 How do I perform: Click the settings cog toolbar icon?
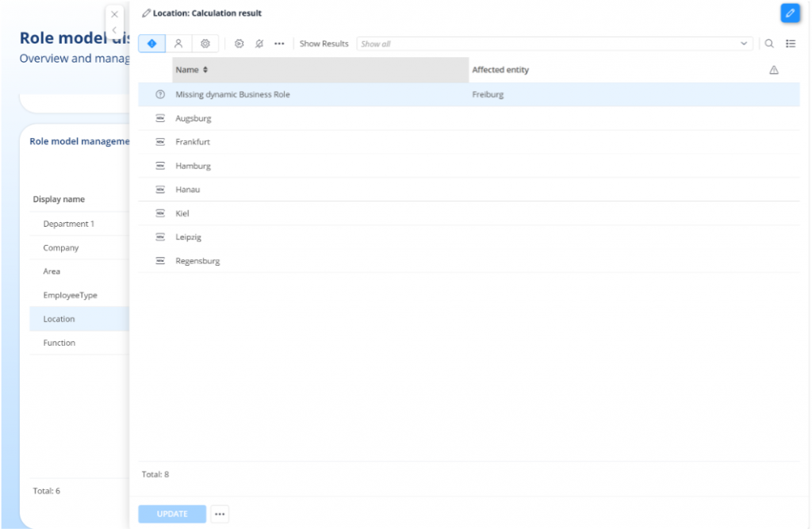239,44
